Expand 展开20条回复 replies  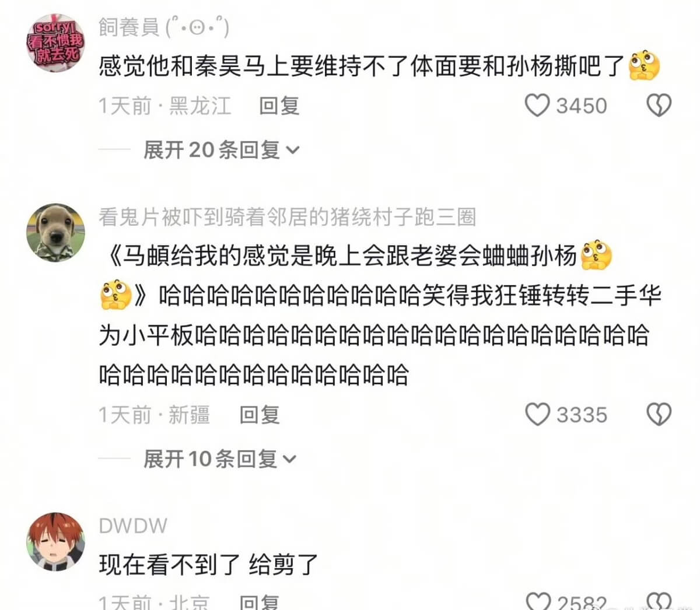[x=222, y=150]
